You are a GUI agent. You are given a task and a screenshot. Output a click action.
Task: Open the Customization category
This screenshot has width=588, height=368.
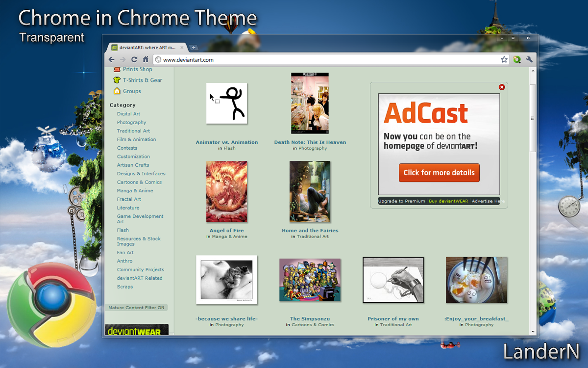pyautogui.click(x=133, y=157)
